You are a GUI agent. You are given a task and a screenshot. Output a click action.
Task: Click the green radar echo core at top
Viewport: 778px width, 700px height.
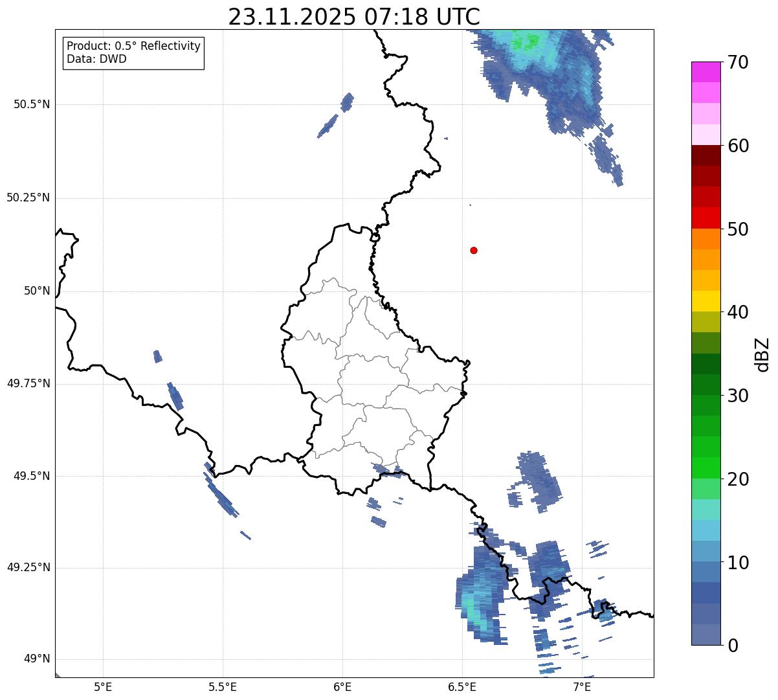coord(526,43)
